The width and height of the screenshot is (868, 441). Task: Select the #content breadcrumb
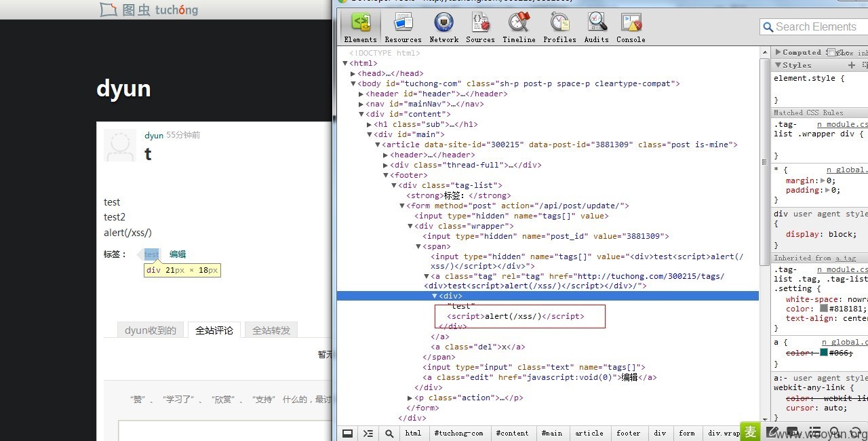tap(512, 433)
